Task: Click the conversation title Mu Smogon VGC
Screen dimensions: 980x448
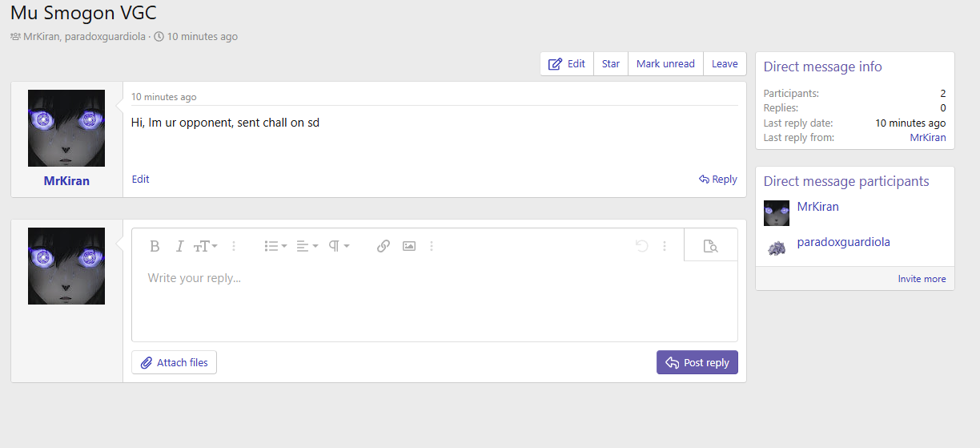Action: pos(84,13)
